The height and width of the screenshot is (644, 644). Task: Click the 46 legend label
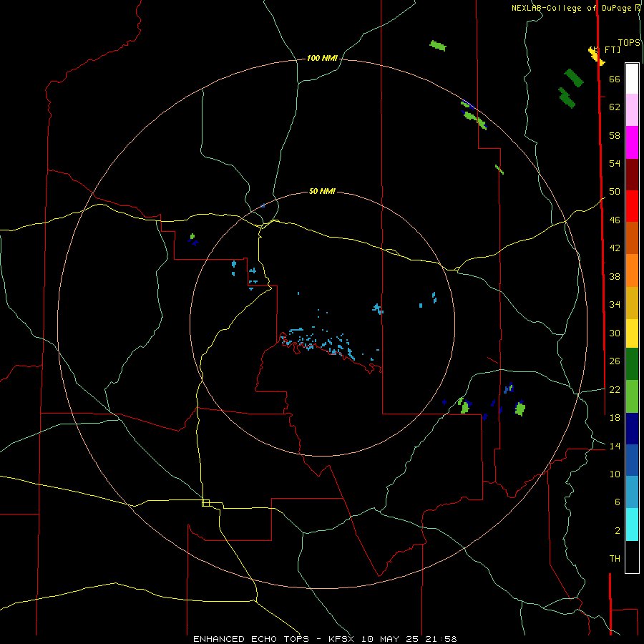615,220
